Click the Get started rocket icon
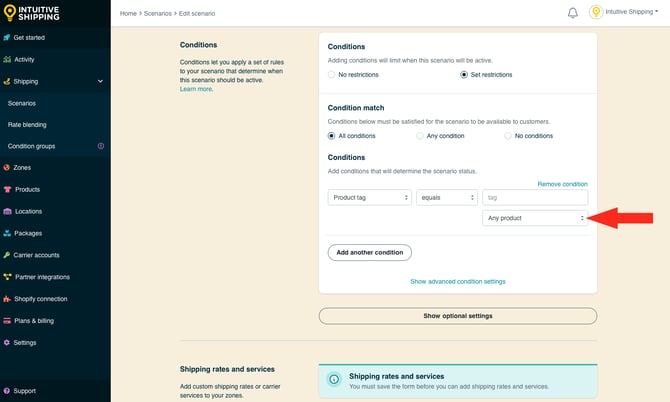Viewport: 670px width, 402px height. click(7, 37)
